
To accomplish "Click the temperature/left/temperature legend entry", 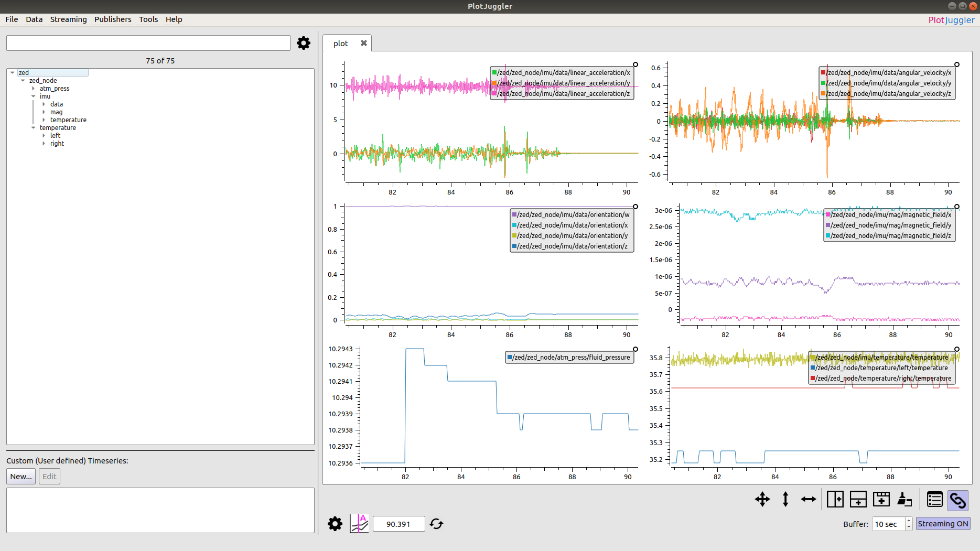I will pos(879,368).
